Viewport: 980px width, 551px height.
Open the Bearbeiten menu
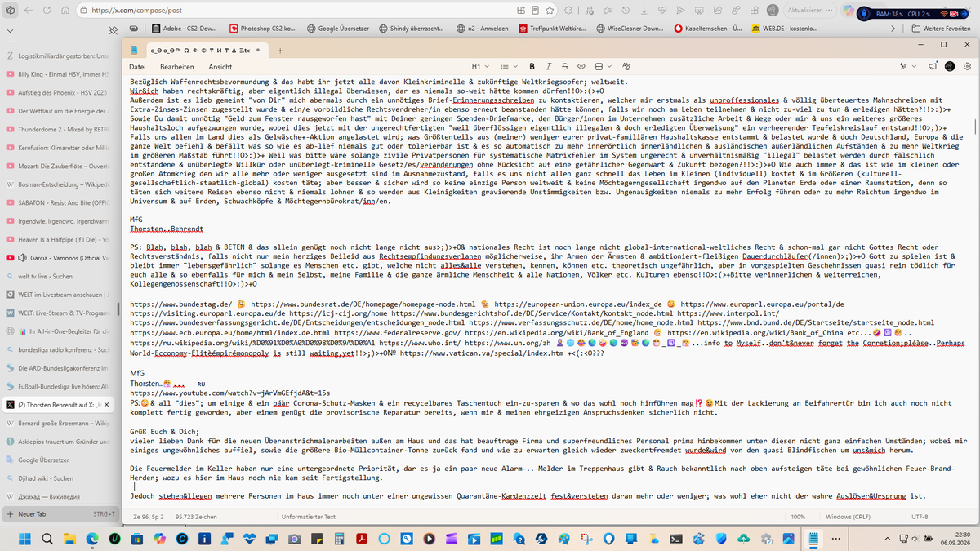(177, 67)
